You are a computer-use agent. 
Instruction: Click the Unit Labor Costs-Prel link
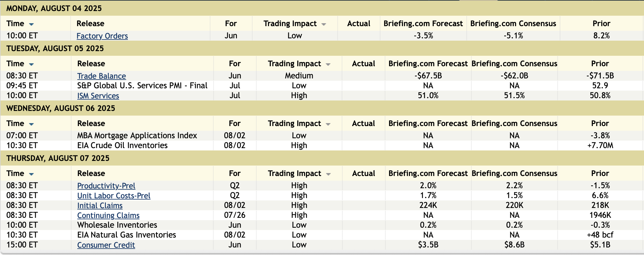tap(114, 196)
